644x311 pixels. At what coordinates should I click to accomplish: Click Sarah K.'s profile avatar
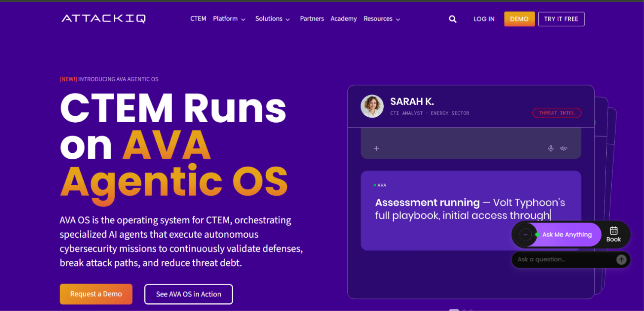click(372, 106)
